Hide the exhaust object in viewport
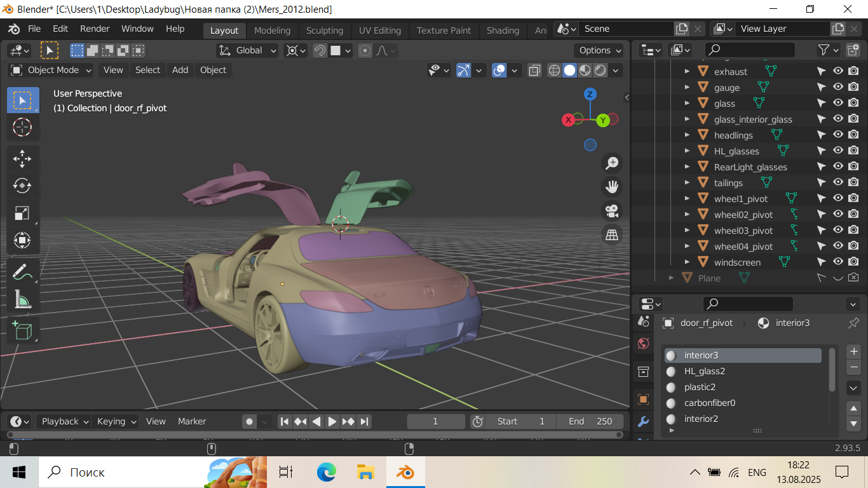The width and height of the screenshot is (868, 488). (838, 71)
